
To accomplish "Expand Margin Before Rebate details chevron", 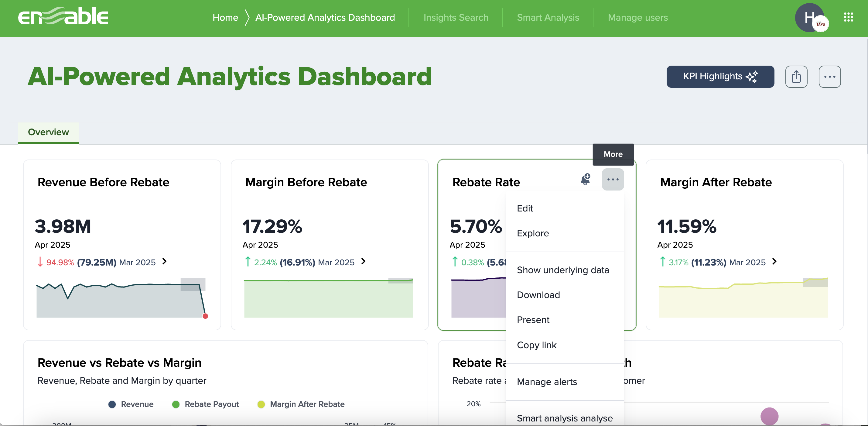I will click(x=363, y=262).
